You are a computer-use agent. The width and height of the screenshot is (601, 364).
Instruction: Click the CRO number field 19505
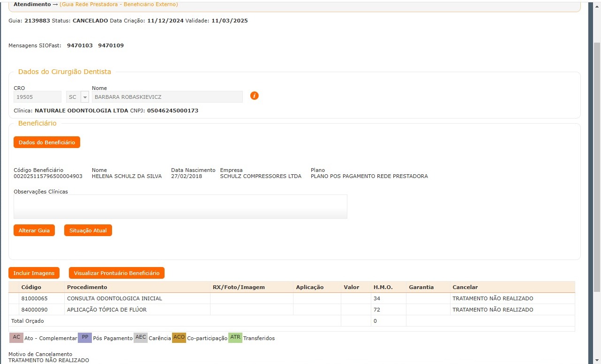[x=37, y=97]
